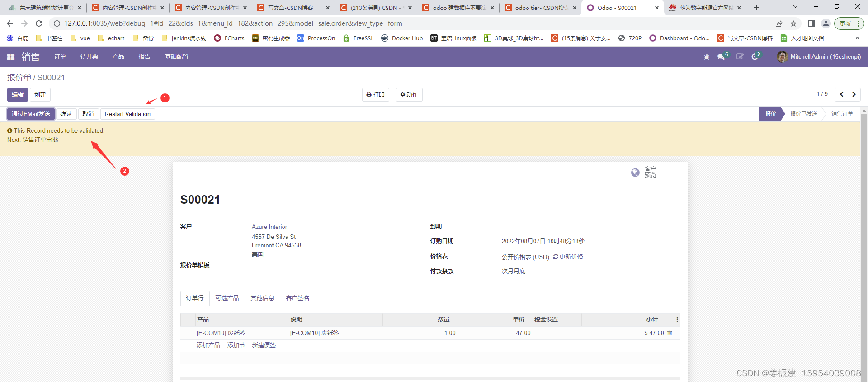Bookmark this page with the star icon
The image size is (868, 382).
pos(793,23)
